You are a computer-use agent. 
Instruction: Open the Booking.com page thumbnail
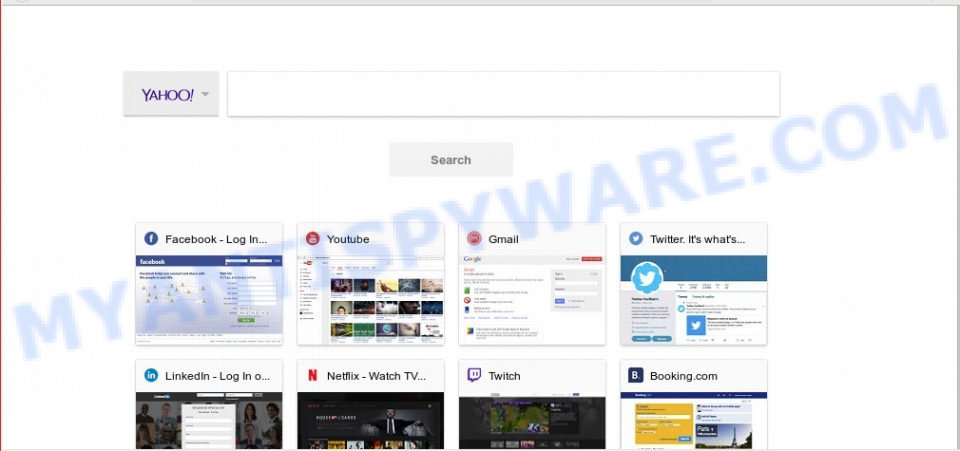(x=694, y=420)
